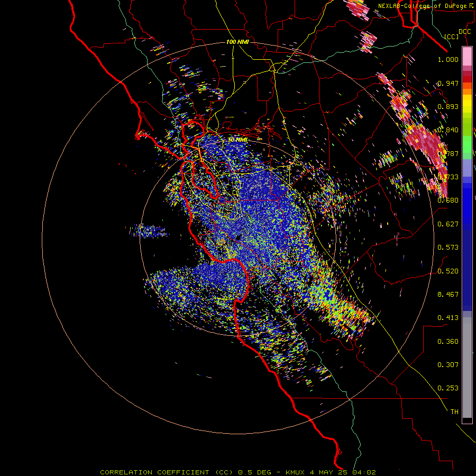Pick the bright green swatch below 0.840
The width and height of the screenshot is (476, 476).
(467, 144)
